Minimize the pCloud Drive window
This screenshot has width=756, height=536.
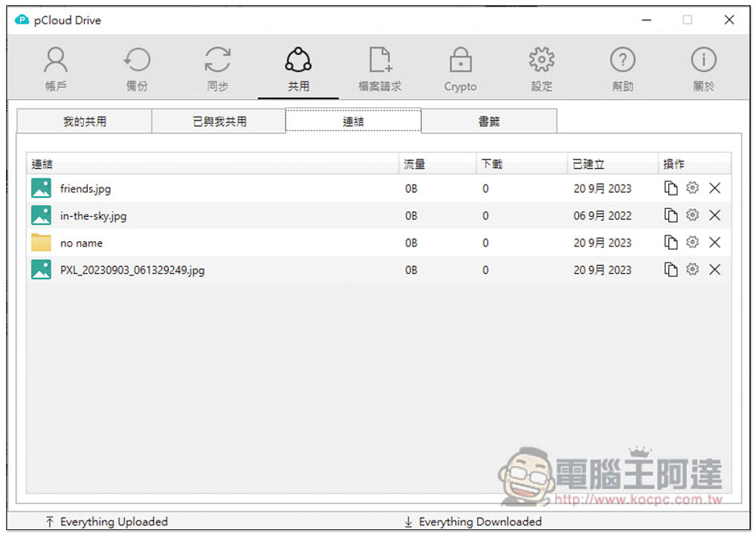tap(646, 20)
